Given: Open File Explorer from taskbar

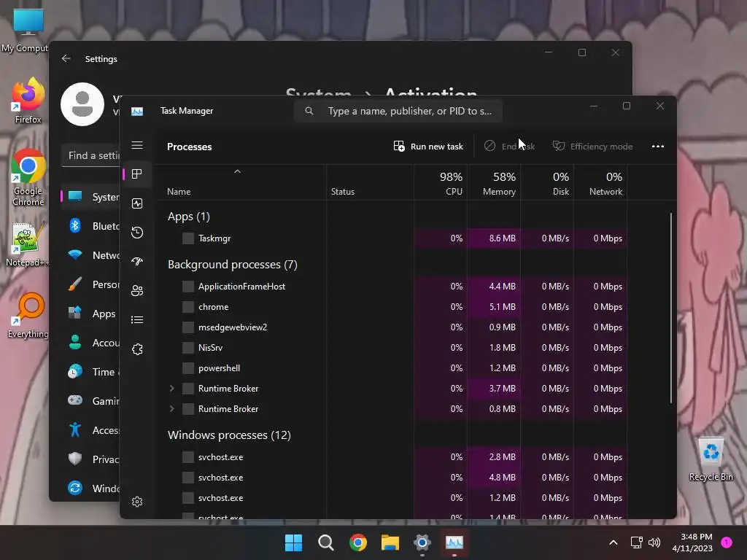Looking at the screenshot, I should 390,542.
